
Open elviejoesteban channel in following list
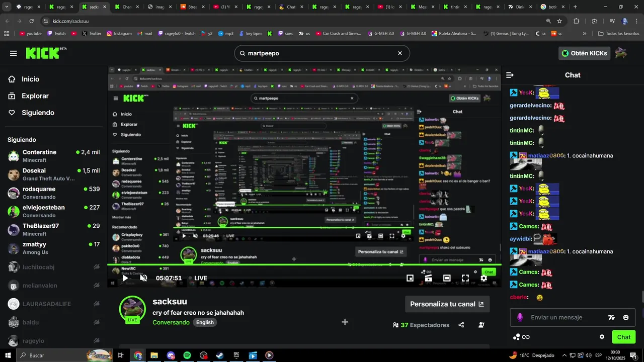point(53,211)
